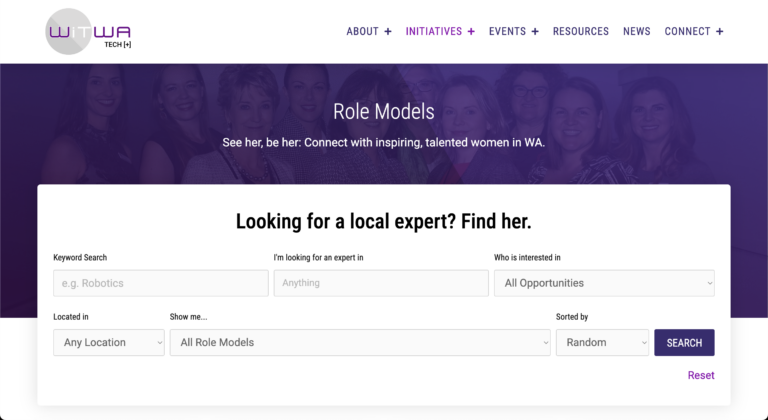Click the 'Sorted by' label

tap(572, 317)
